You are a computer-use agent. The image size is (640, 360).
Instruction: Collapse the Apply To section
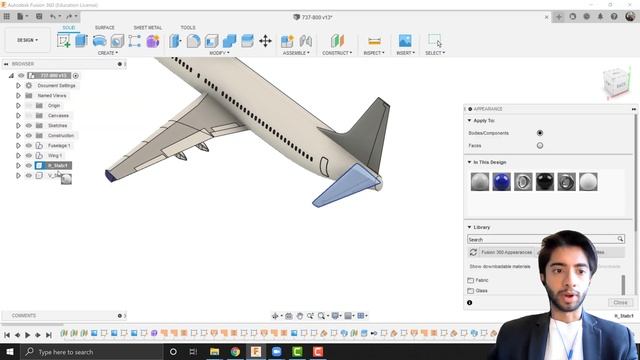click(469, 121)
